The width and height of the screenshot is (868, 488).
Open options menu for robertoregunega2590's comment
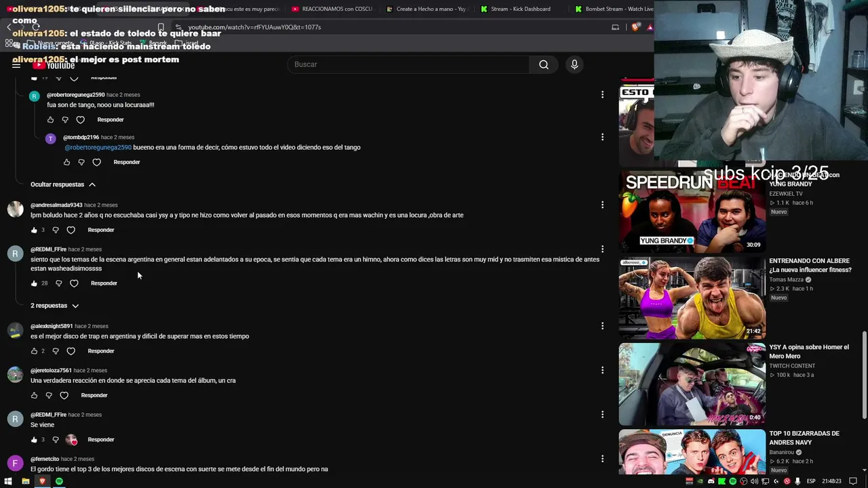click(602, 95)
